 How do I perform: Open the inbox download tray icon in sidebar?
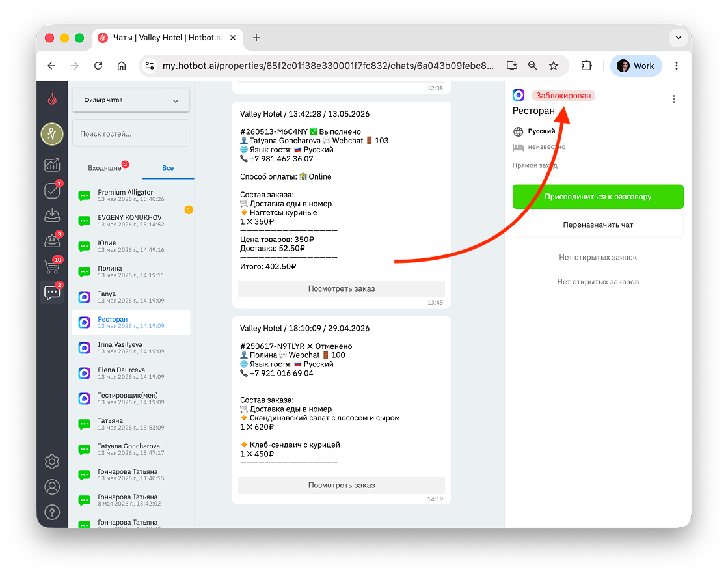[x=52, y=215]
